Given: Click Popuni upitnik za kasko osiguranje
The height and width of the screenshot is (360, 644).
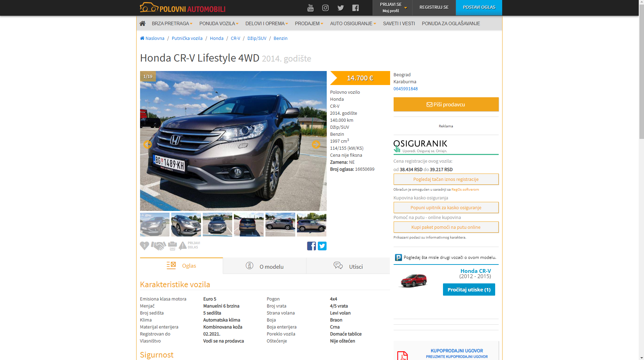Looking at the screenshot, I should tap(446, 207).
